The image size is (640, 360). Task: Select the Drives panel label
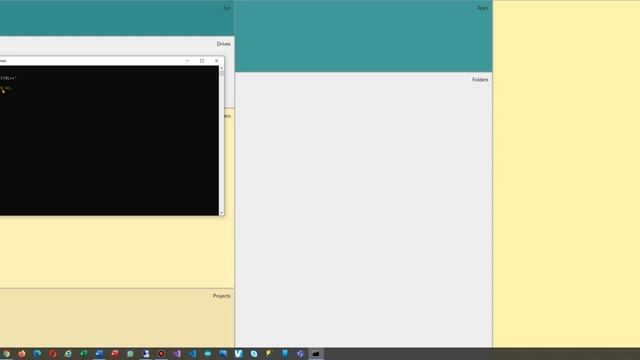point(224,44)
